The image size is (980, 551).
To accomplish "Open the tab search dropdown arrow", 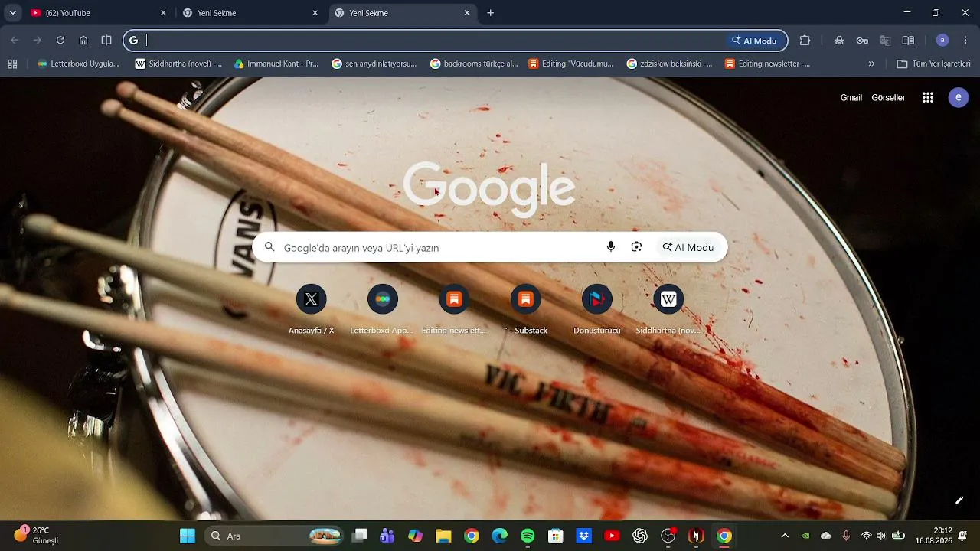I will (x=12, y=13).
